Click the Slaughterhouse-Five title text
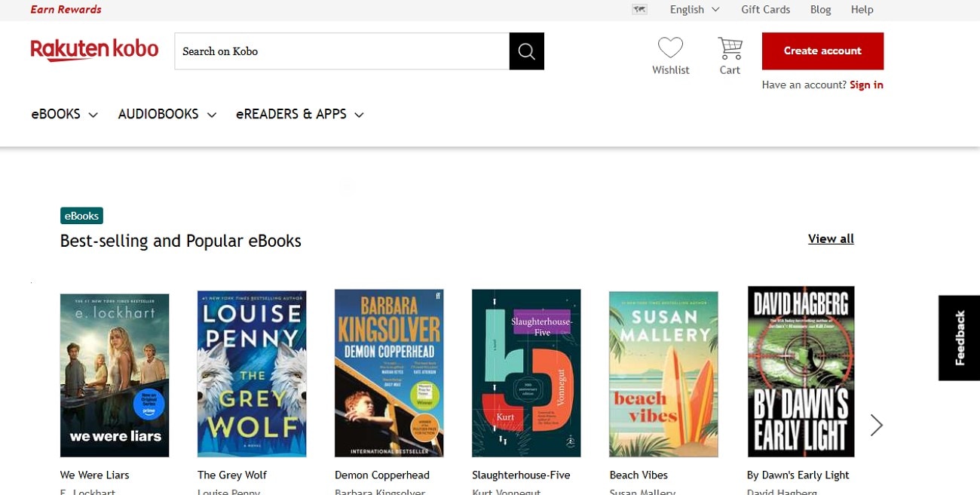 pos(521,475)
